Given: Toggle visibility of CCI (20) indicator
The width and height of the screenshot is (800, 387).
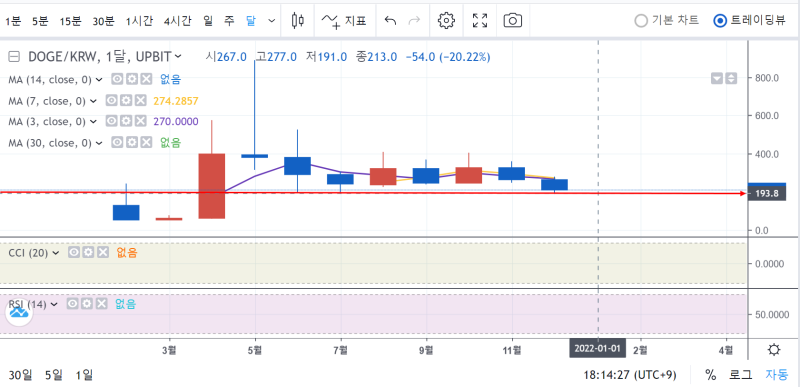Looking at the screenshot, I should pos(74,252).
